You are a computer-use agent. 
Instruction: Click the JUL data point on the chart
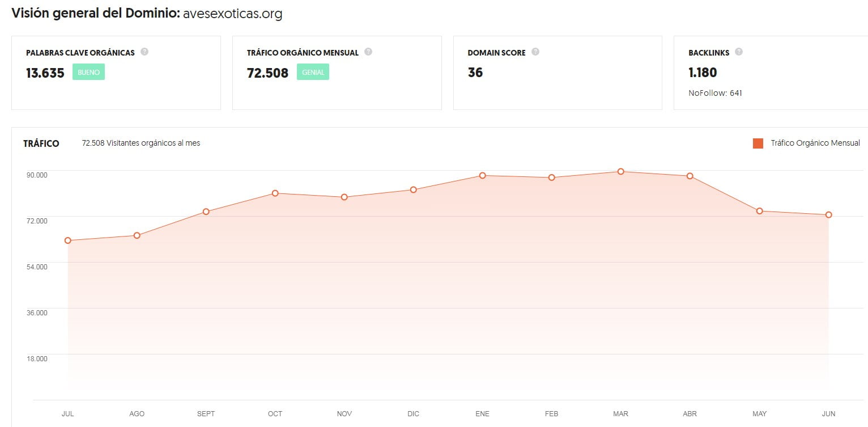(x=67, y=240)
